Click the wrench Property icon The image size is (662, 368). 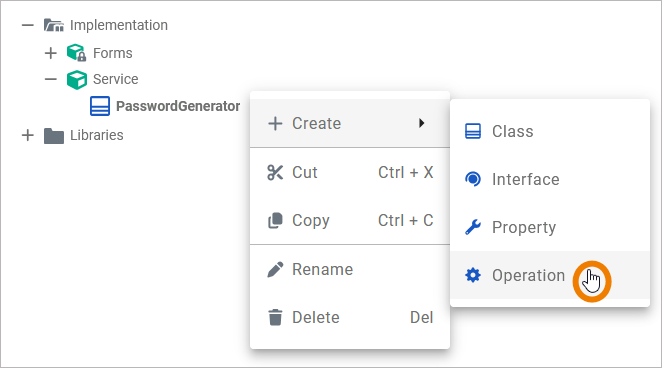tap(473, 227)
